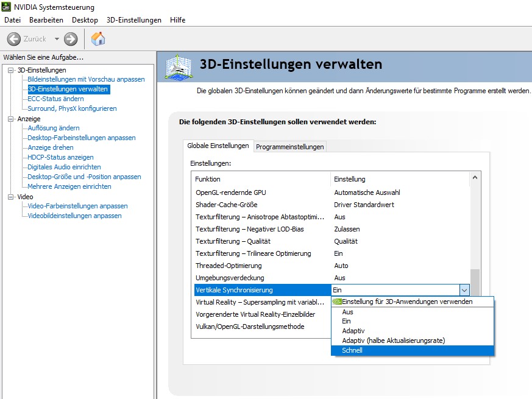
Task: Click the Automatische Auswahl setting value
Action: tap(367, 192)
